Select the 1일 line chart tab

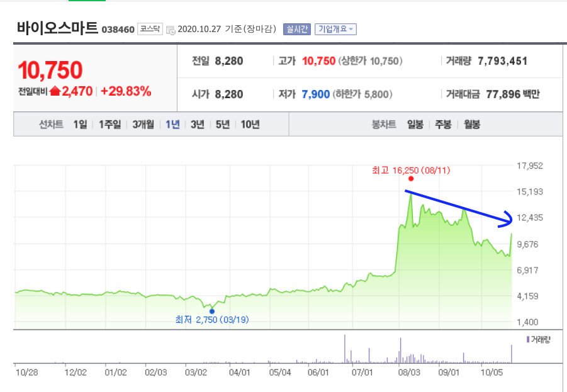coord(81,125)
